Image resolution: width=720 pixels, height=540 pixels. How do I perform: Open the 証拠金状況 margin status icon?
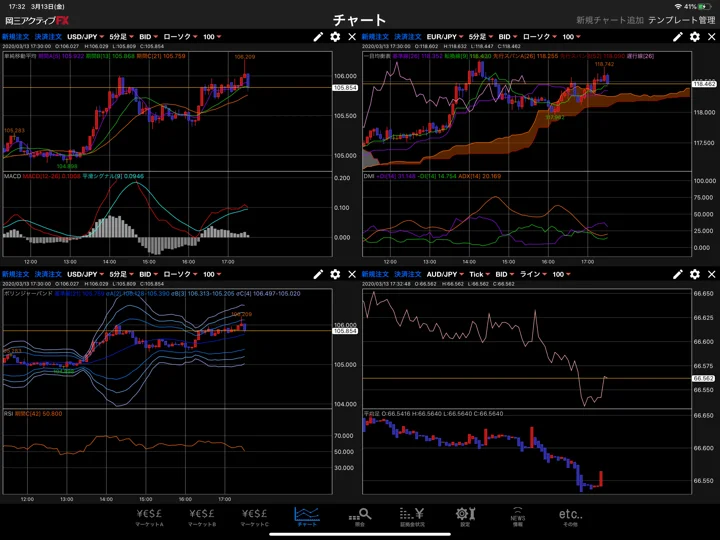(x=412, y=517)
